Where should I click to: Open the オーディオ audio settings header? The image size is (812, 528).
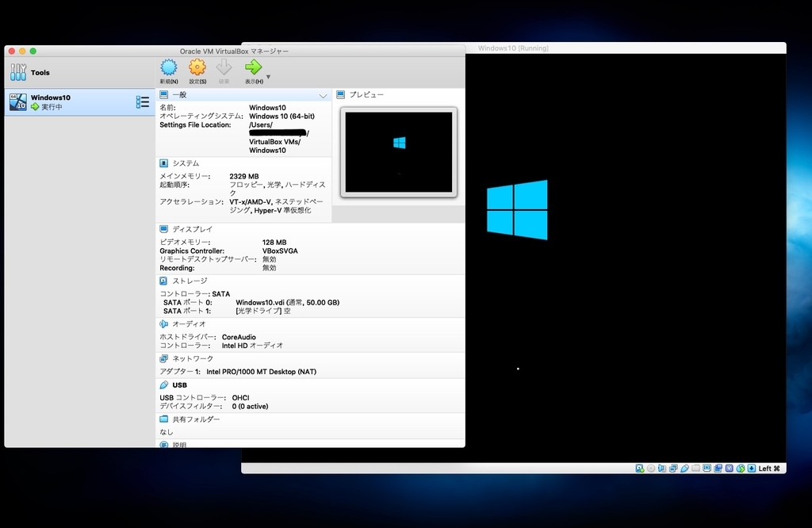click(189, 323)
